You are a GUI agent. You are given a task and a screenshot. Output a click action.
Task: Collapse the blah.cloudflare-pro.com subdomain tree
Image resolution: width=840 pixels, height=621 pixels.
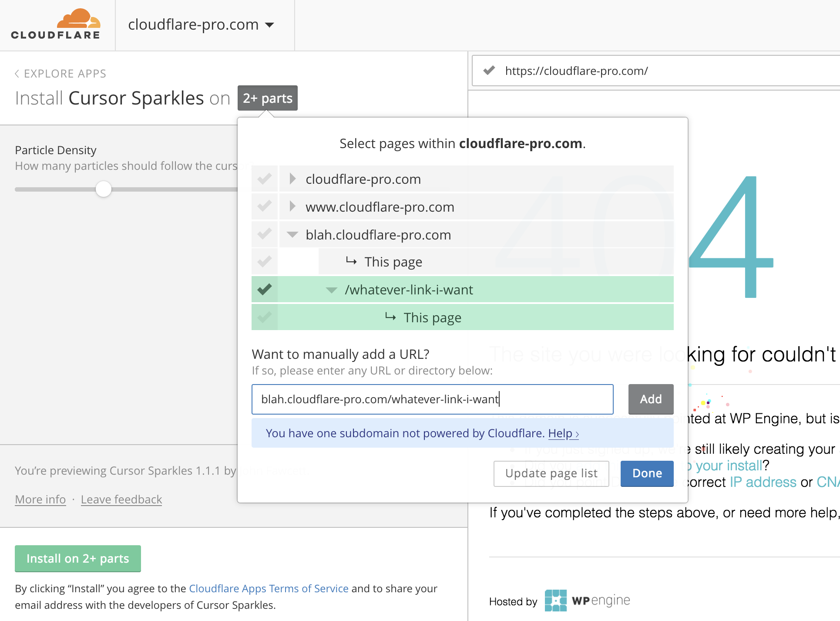click(x=293, y=235)
